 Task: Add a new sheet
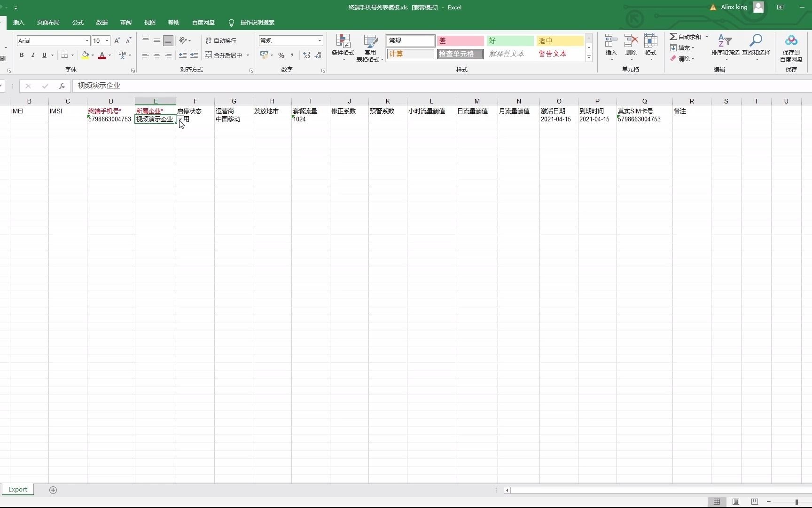(53, 490)
